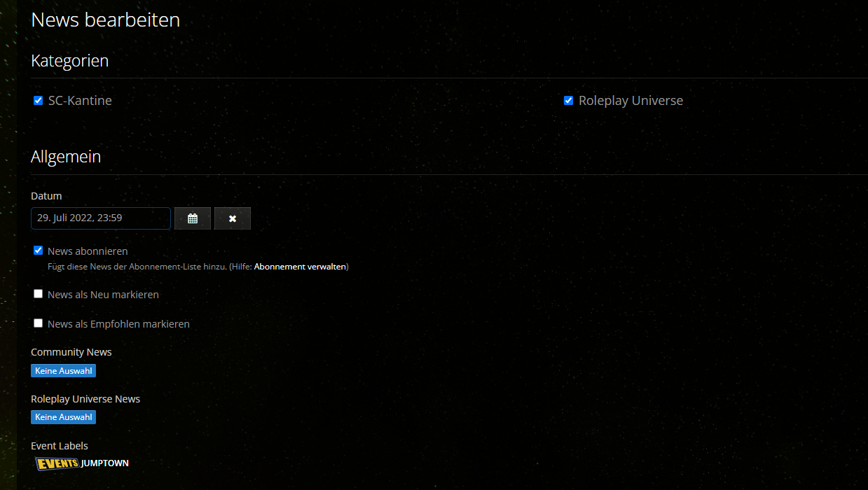Uncheck the Roleplay Universe category checkbox
The width and height of the screenshot is (868, 490).
click(568, 101)
